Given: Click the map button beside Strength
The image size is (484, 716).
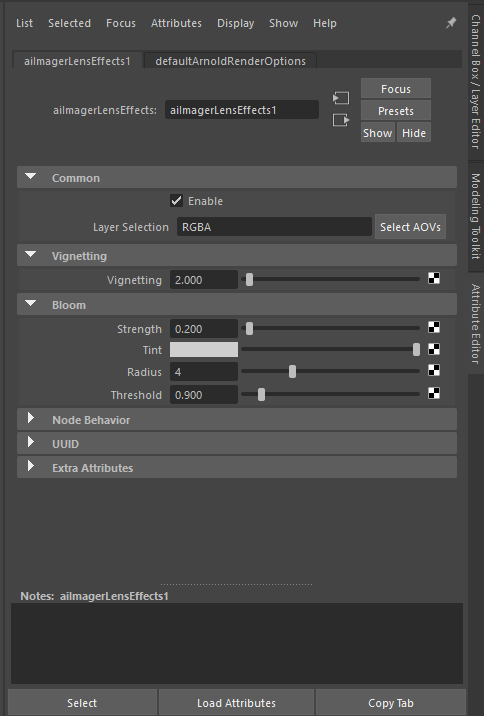Looking at the screenshot, I should (434, 327).
